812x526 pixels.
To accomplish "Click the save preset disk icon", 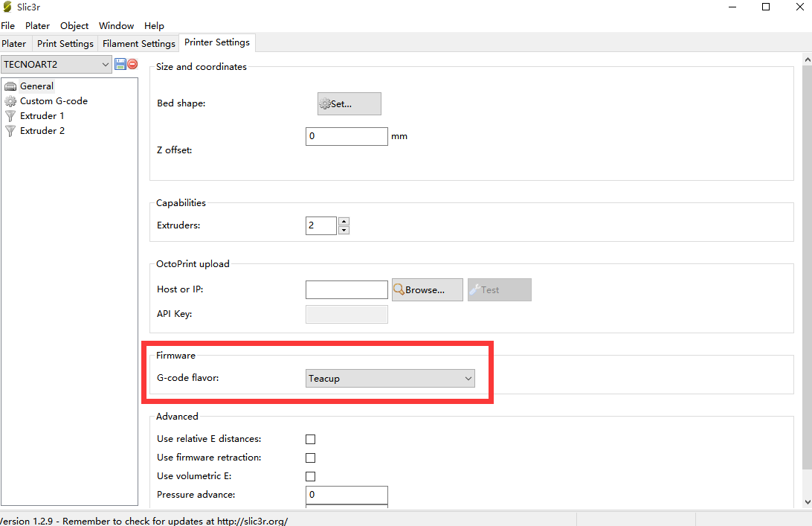I will [120, 65].
